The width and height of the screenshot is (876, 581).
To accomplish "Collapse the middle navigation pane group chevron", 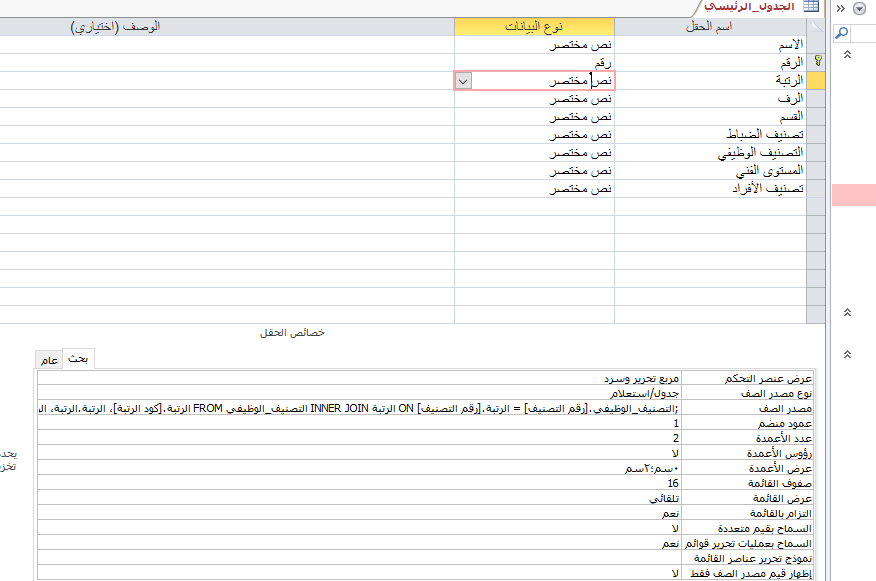I will (x=848, y=313).
